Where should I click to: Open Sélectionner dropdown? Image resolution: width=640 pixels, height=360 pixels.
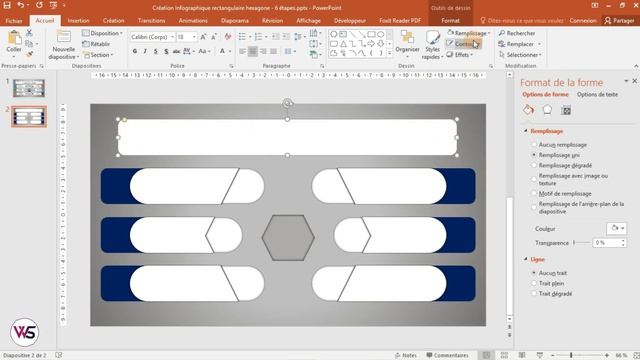520,55
